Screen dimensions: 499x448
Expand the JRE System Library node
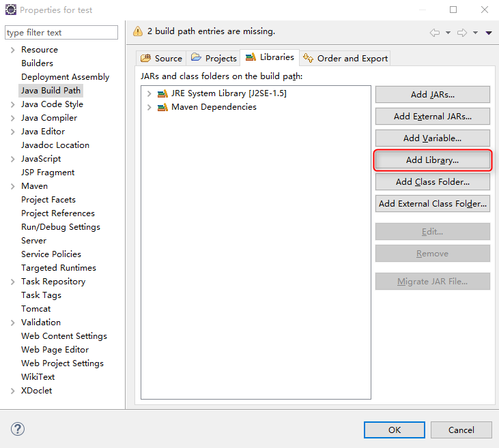[149, 93]
